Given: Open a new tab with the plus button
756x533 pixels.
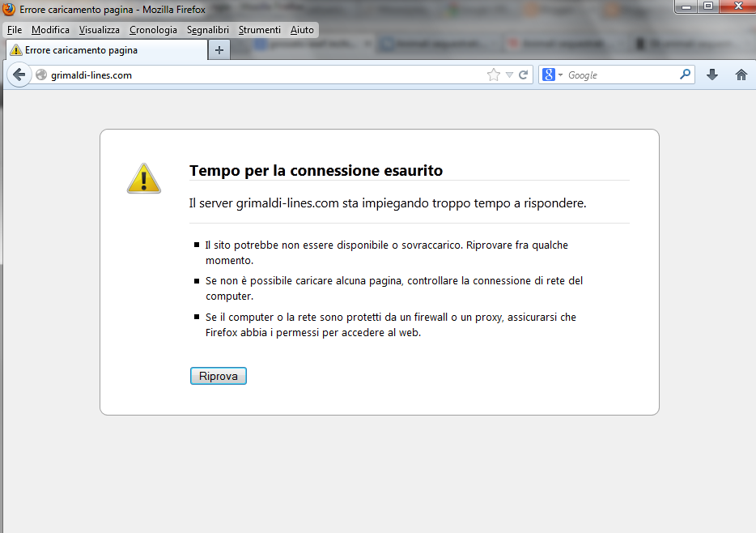Looking at the screenshot, I should point(219,50).
